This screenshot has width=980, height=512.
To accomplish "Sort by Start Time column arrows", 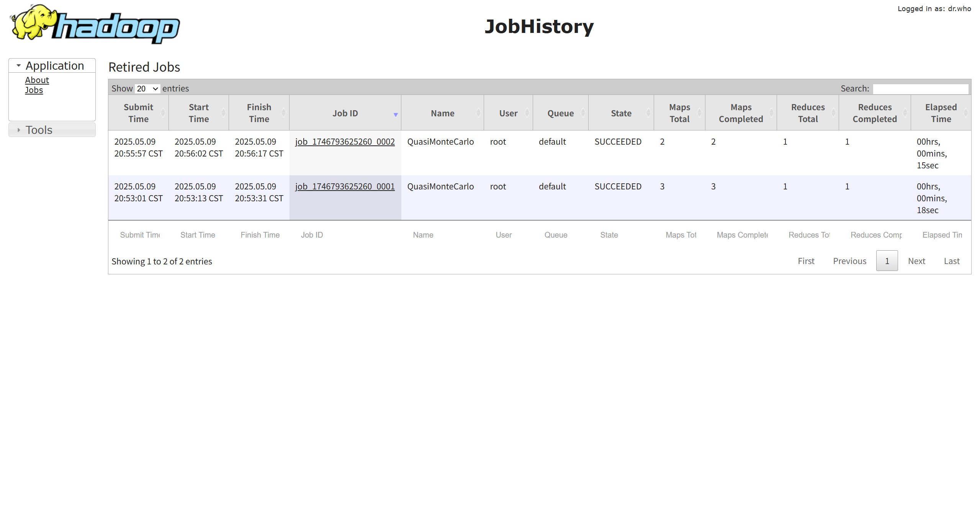I will point(223,113).
